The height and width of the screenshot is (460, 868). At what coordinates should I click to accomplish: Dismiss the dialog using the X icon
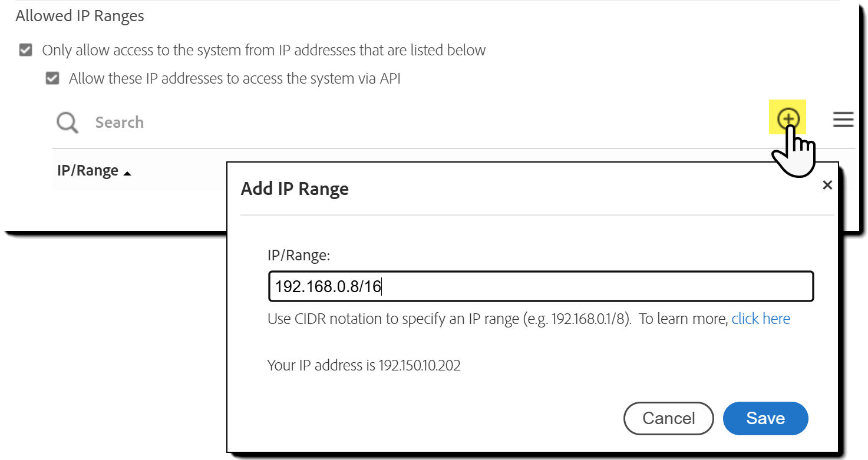[x=827, y=185]
